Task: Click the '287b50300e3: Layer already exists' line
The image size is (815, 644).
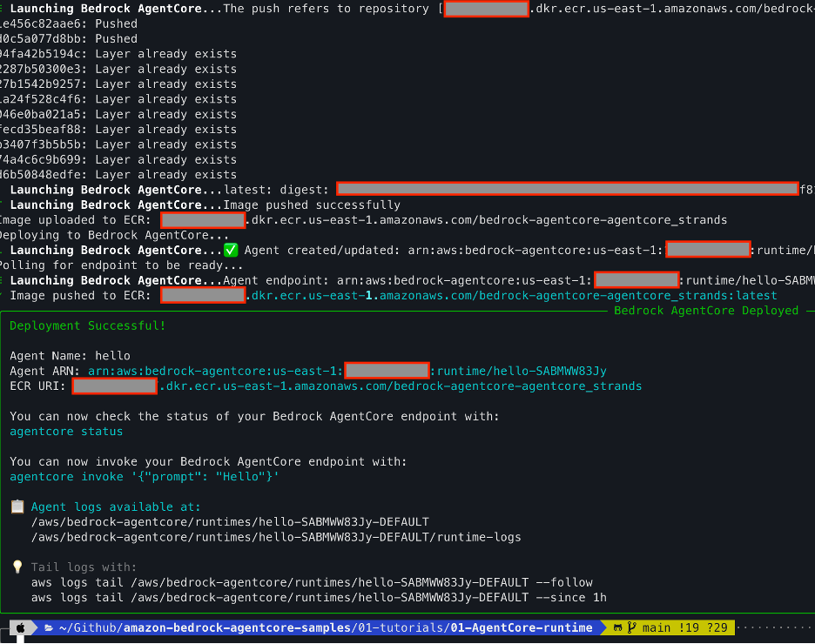Action: 118,69
